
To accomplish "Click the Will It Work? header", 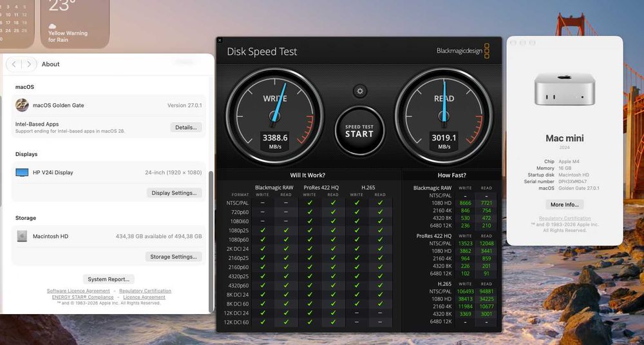I will [308, 175].
